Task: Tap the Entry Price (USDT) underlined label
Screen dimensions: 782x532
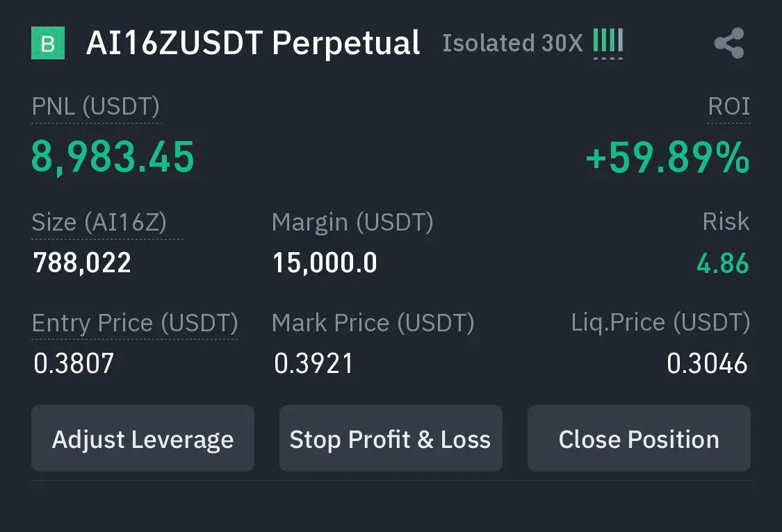Action: (135, 323)
